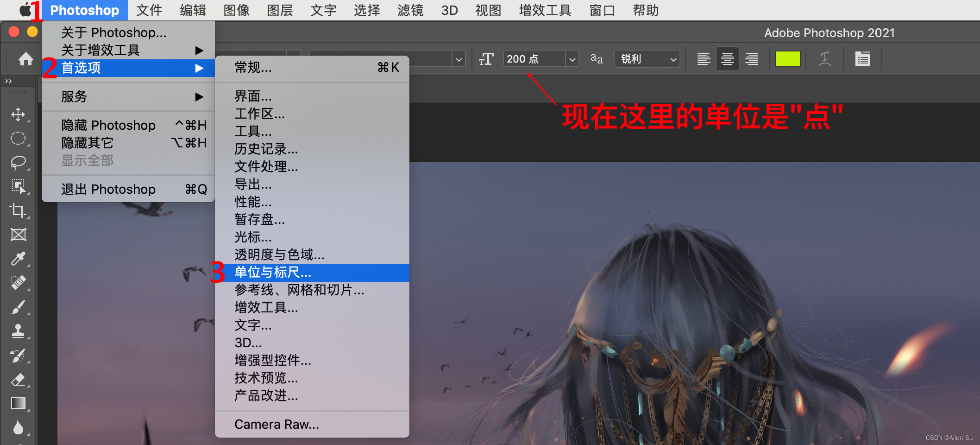Open the Create warped text option
The width and height of the screenshot is (980, 445).
coord(825,59)
